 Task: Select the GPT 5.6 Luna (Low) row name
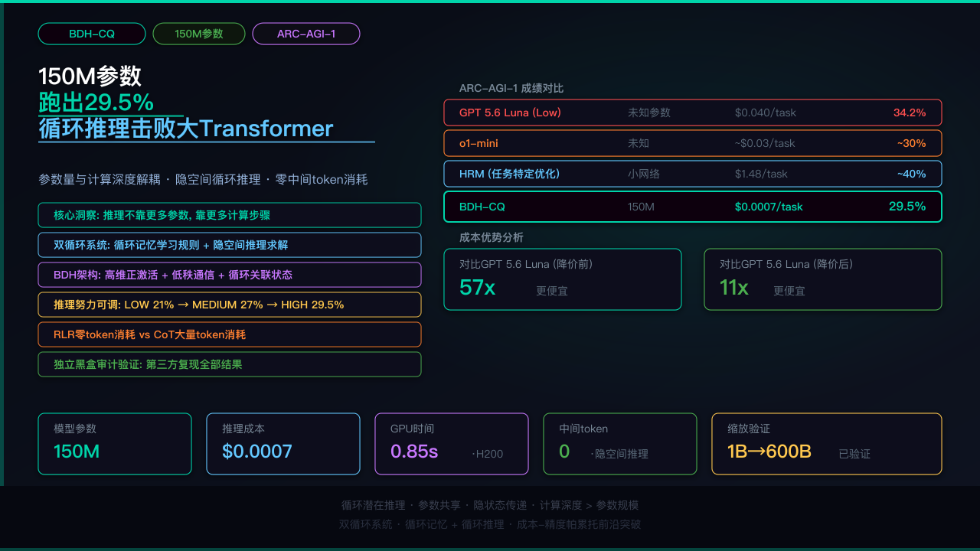[x=510, y=112]
